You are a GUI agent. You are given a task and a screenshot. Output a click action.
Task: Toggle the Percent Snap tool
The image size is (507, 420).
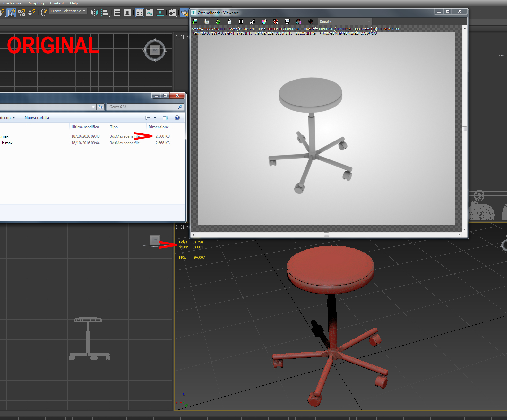coord(21,13)
